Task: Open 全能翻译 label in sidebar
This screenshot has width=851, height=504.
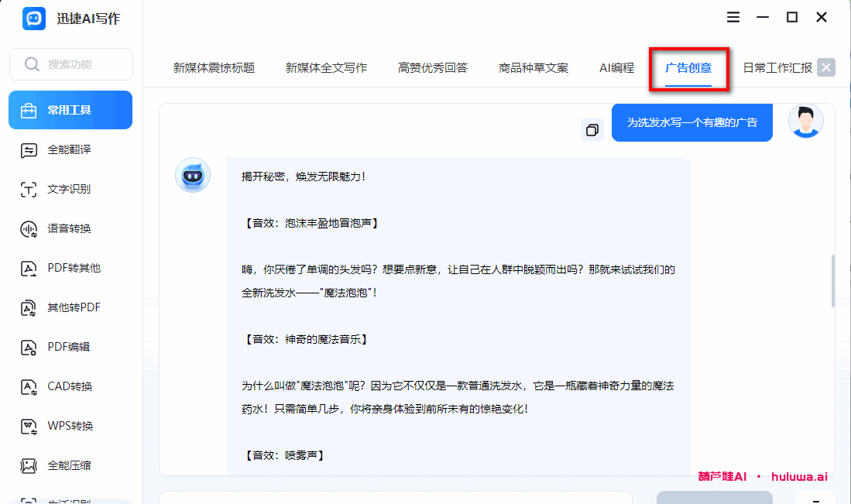Action: (x=69, y=149)
